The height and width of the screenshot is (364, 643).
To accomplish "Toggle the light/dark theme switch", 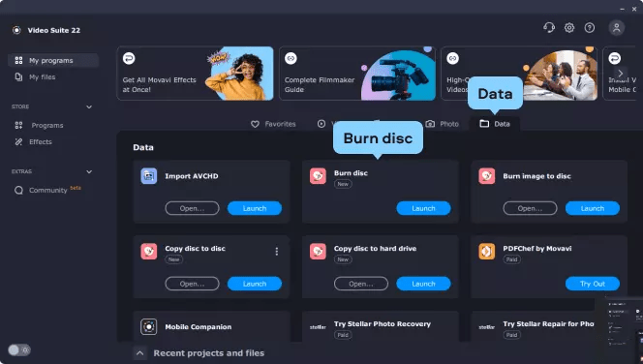I will point(18,349).
